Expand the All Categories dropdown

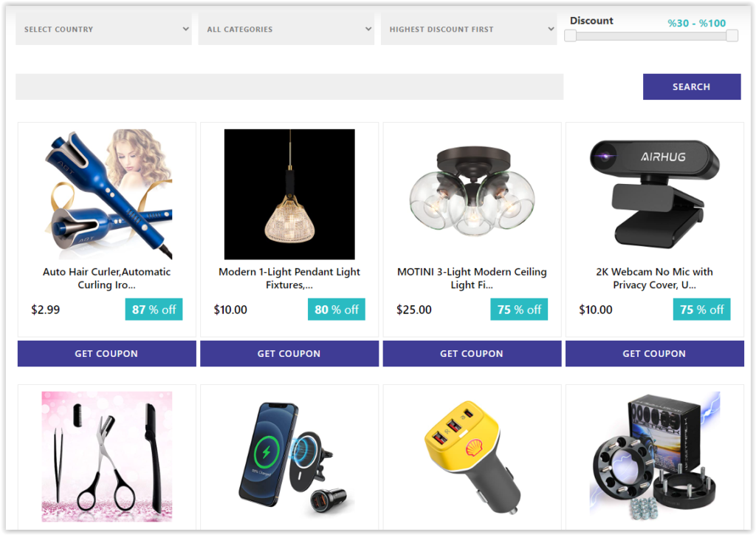[286, 29]
